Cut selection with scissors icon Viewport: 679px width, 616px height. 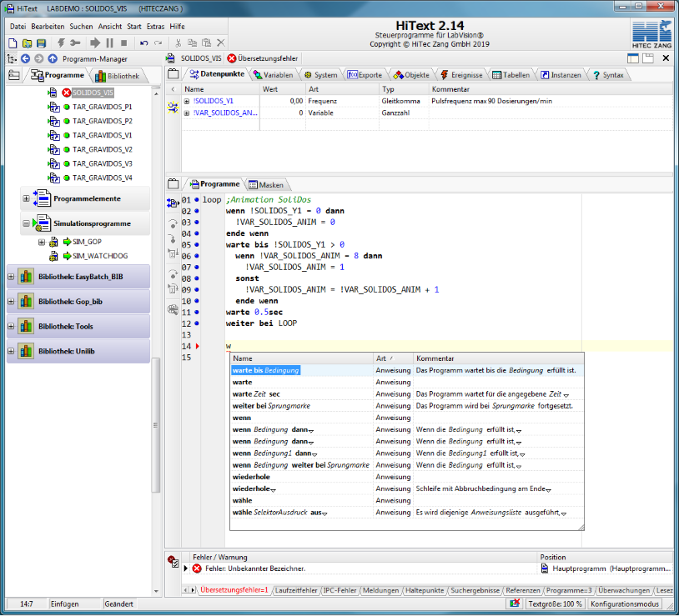[x=178, y=43]
